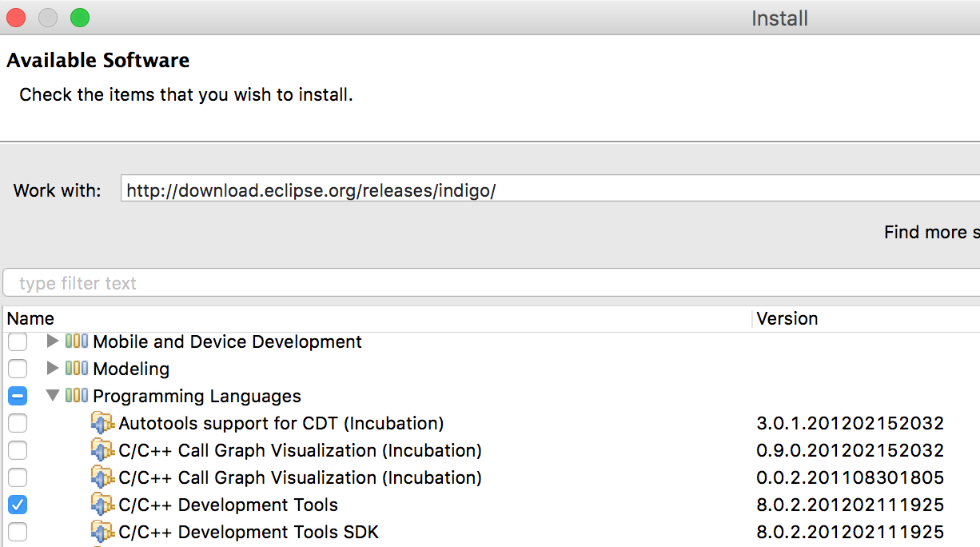Click the Autotools support for CDT feature icon
The height and width of the screenshot is (547, 980).
point(102,423)
